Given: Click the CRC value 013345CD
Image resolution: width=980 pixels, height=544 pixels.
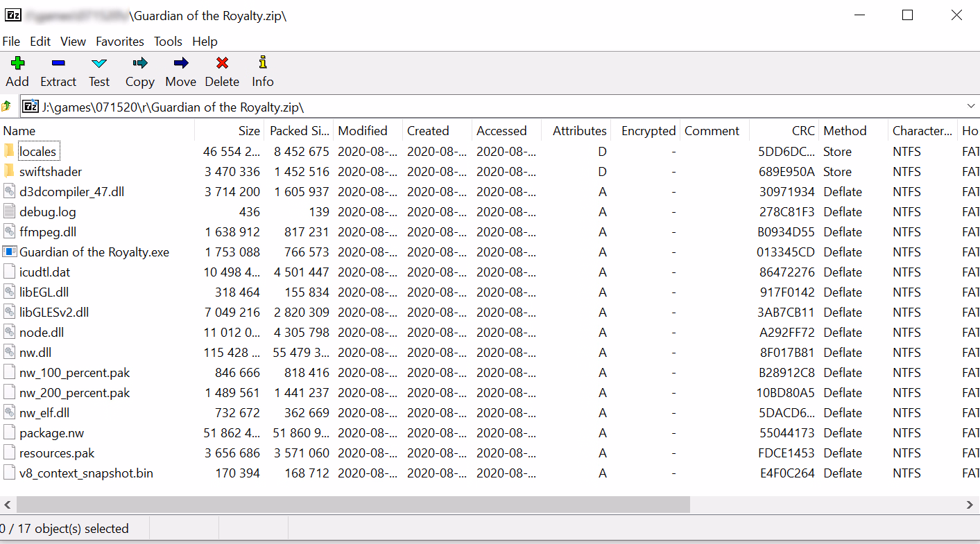Looking at the screenshot, I should click(786, 252).
